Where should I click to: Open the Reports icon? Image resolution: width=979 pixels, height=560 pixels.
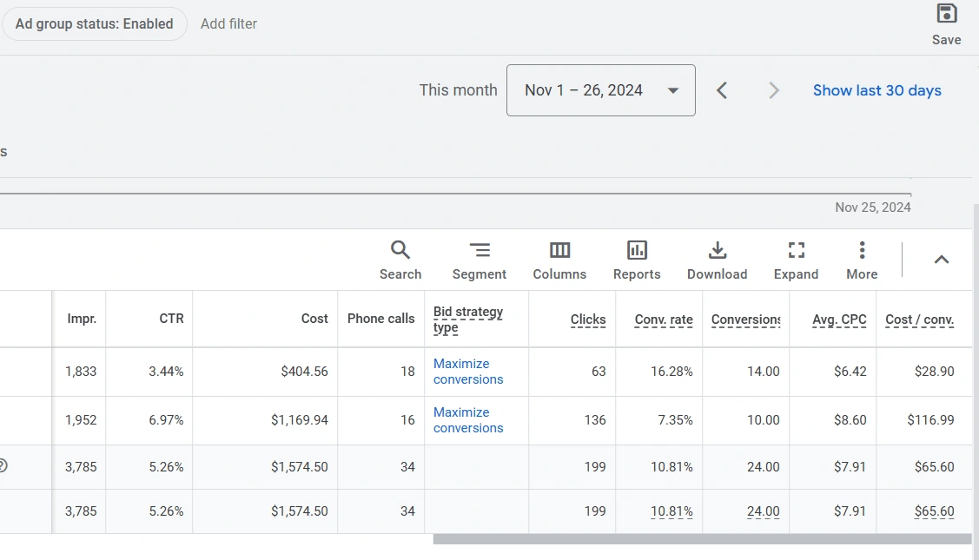pyautogui.click(x=637, y=260)
